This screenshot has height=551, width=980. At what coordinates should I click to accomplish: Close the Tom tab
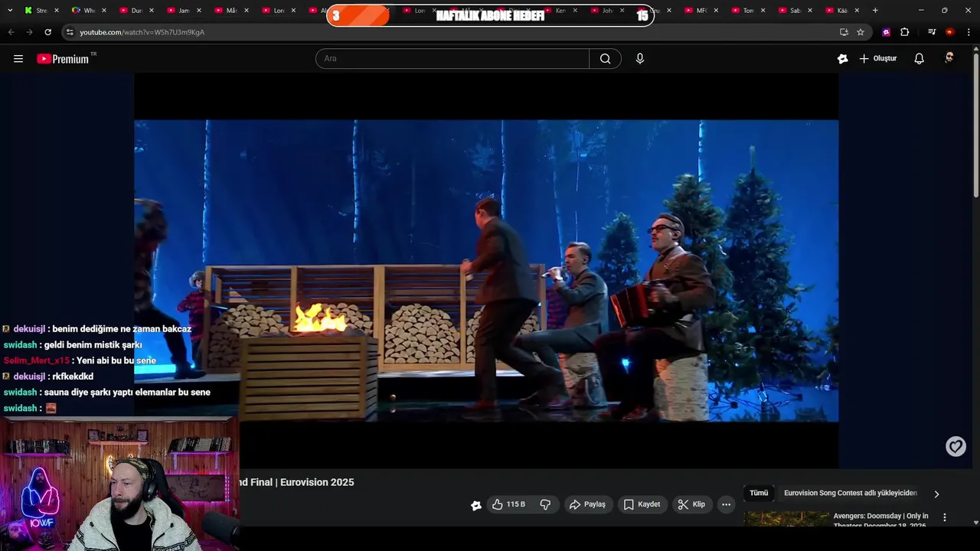763,11
